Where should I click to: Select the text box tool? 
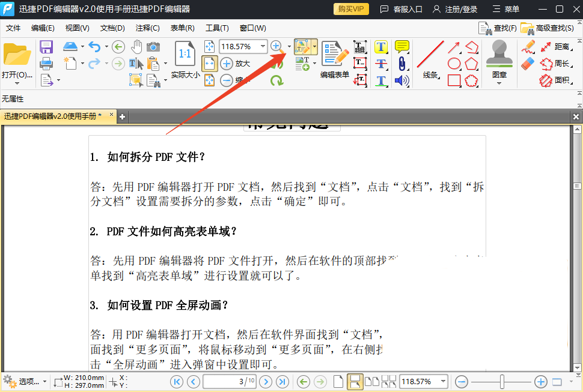coord(360,64)
